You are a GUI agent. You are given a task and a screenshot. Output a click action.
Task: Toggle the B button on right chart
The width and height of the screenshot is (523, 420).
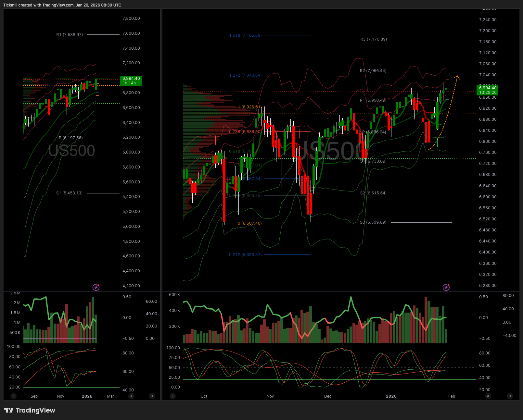point(510,396)
